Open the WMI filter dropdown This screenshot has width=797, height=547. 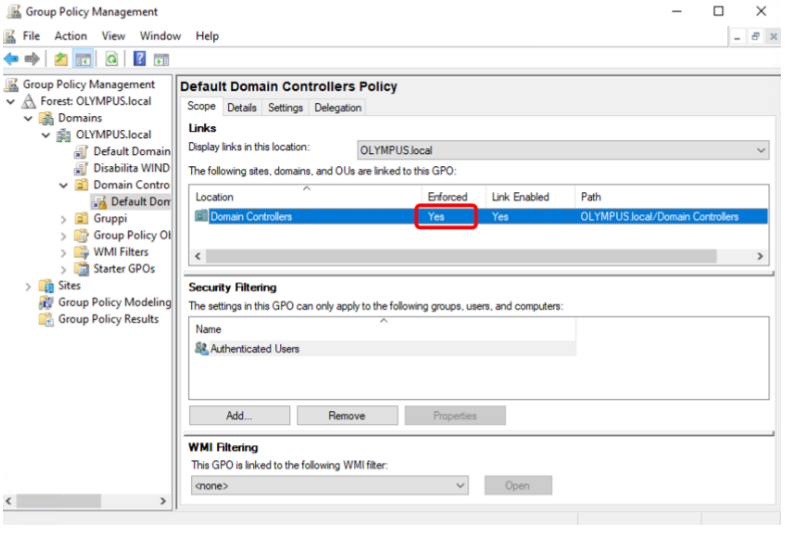click(x=329, y=486)
